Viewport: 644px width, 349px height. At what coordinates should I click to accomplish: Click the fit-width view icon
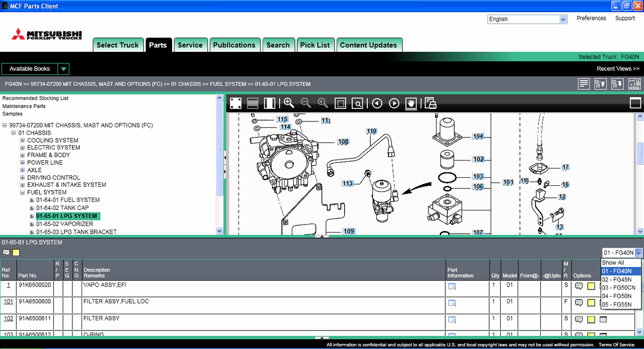click(270, 103)
